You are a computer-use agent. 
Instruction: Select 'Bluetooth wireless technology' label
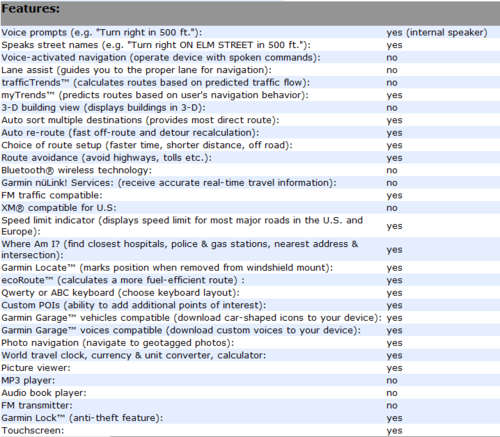tap(76, 170)
